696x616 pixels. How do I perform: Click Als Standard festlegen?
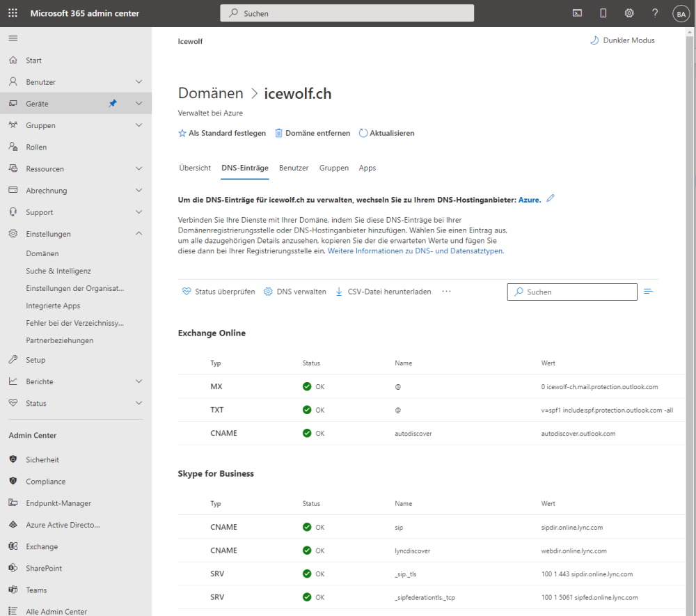[x=222, y=133]
